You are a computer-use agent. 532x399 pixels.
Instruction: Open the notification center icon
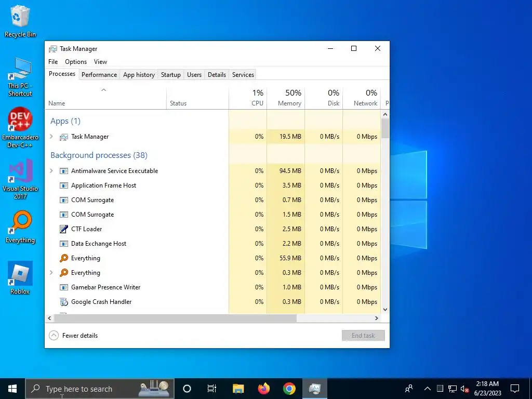click(515, 389)
